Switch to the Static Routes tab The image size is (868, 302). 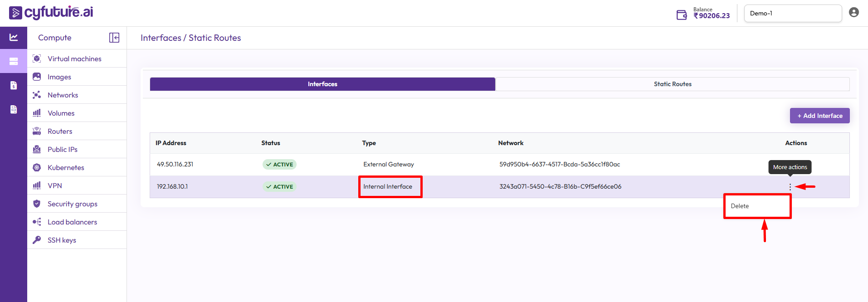(672, 84)
